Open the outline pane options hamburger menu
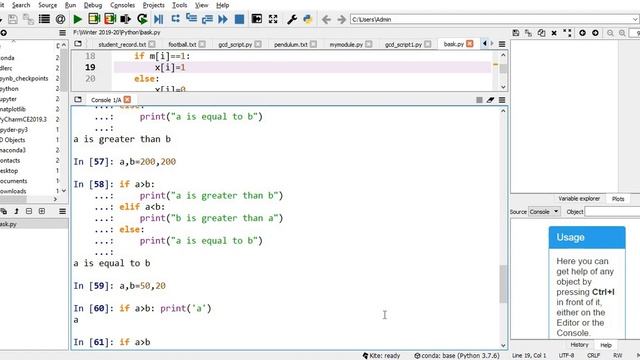Viewport: 640px width, 360px height. click(62, 211)
